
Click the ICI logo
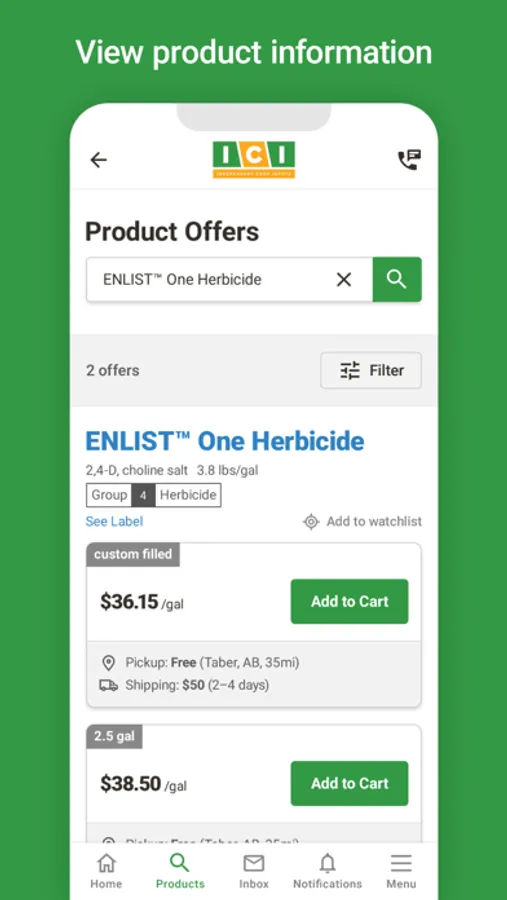(x=254, y=160)
